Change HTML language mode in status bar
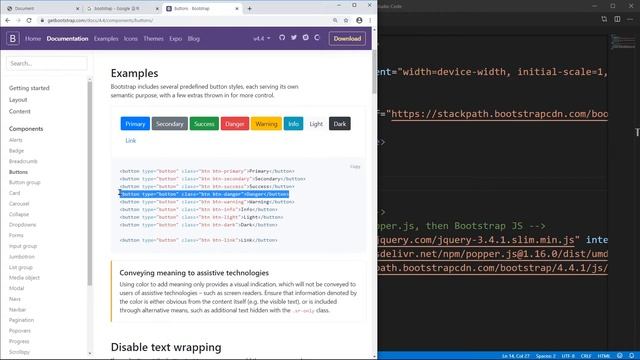Screen dimensions: 640x360 tap(604, 356)
